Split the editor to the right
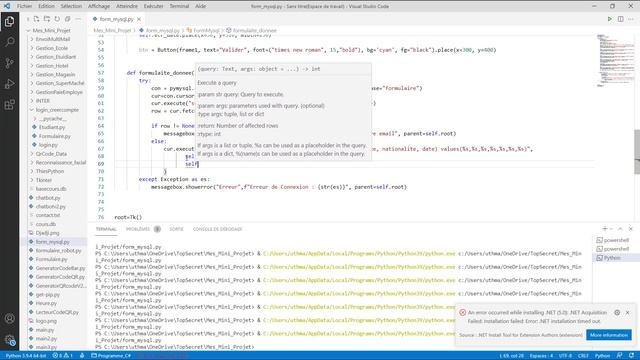The image size is (640, 360). [x=620, y=19]
